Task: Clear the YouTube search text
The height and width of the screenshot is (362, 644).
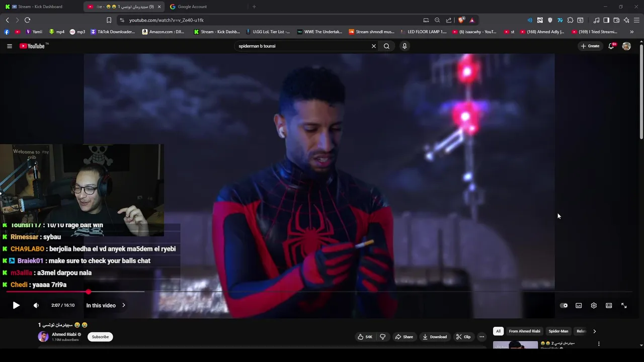Action: (374, 46)
